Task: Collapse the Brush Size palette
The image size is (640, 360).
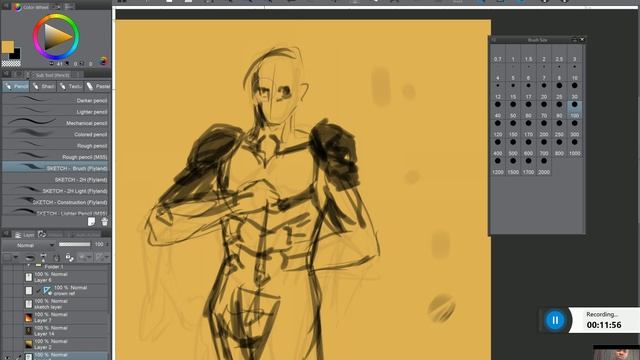Action: 574,40
